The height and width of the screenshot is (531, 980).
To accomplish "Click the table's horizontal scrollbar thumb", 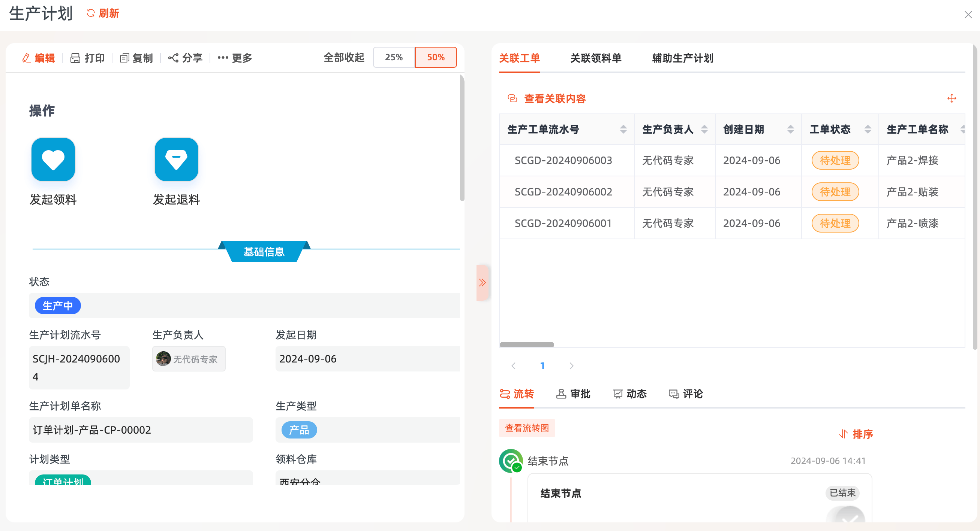I will pos(526,345).
